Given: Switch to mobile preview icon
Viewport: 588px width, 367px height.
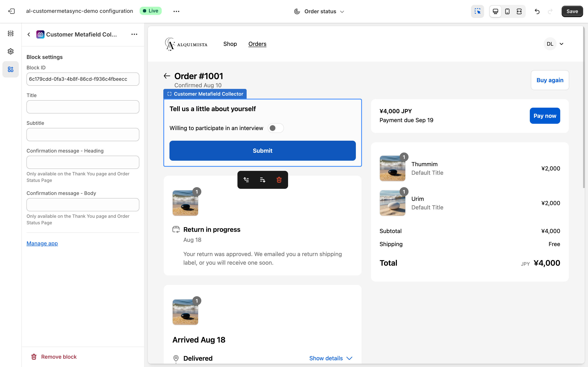Looking at the screenshot, I should [x=507, y=11].
